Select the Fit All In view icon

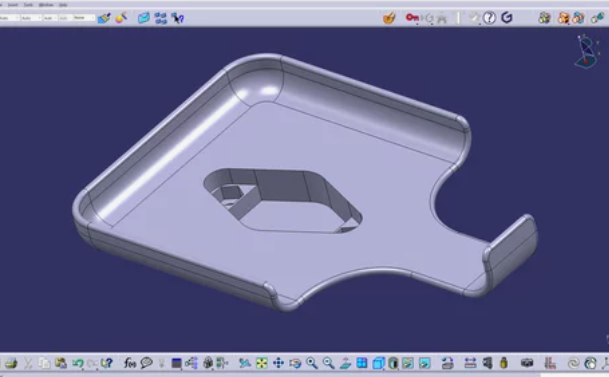(x=261, y=363)
